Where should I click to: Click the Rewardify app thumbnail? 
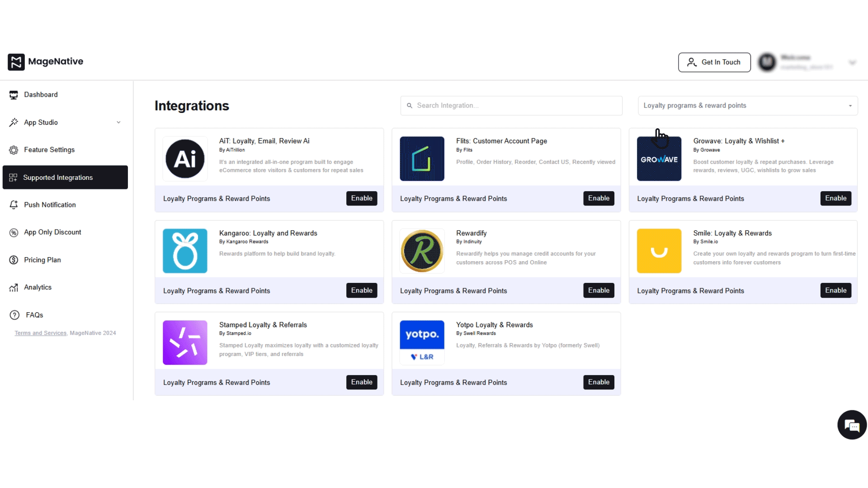tap(421, 251)
